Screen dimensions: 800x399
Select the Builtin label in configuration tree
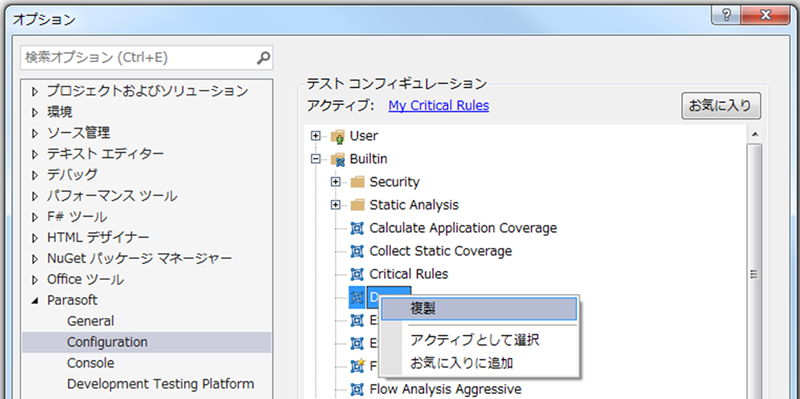click(x=368, y=159)
